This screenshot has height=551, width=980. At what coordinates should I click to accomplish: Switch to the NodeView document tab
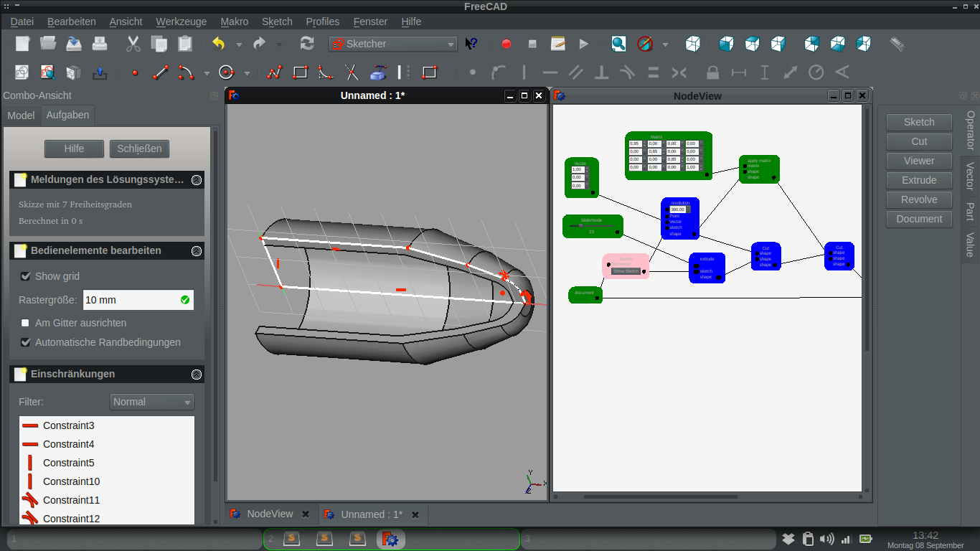pyautogui.click(x=270, y=514)
